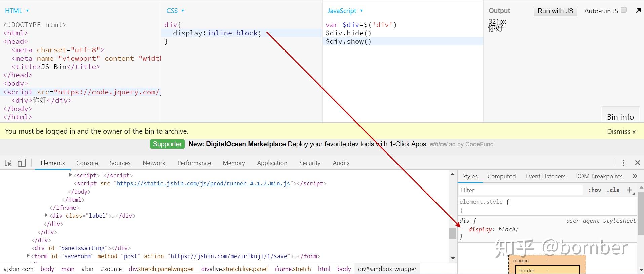The width and height of the screenshot is (644, 274).
Task: Dismiss the login warning banner
Action: pyautogui.click(x=621, y=132)
